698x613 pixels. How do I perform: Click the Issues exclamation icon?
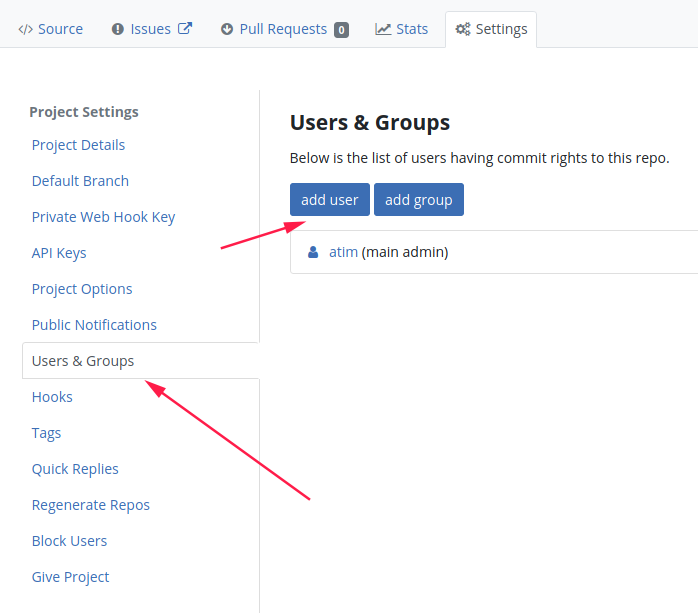(x=118, y=29)
